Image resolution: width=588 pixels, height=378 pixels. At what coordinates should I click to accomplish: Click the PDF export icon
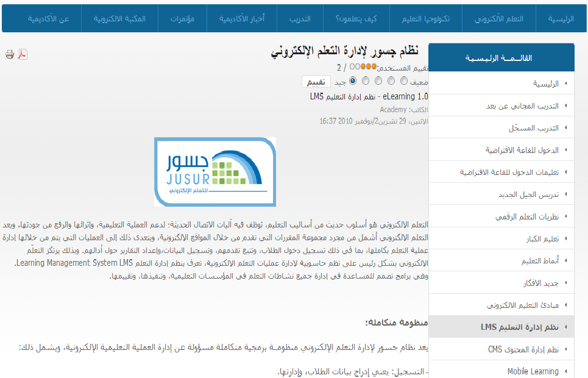pos(23,54)
